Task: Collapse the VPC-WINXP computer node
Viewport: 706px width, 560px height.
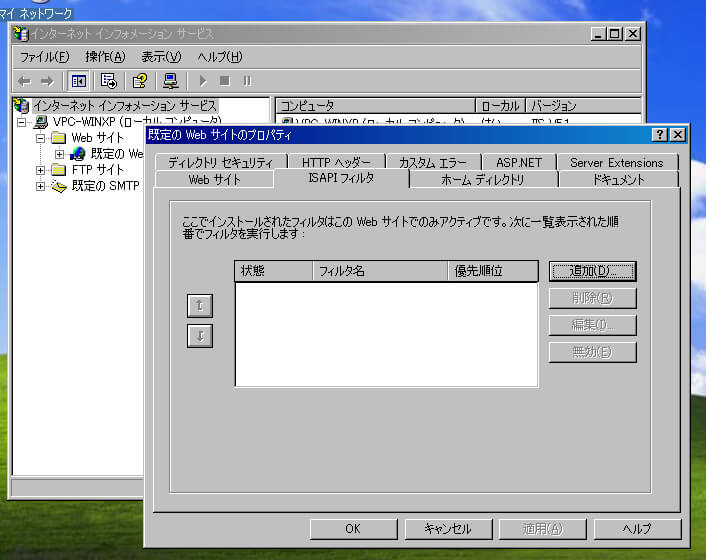Action: (x=24, y=122)
